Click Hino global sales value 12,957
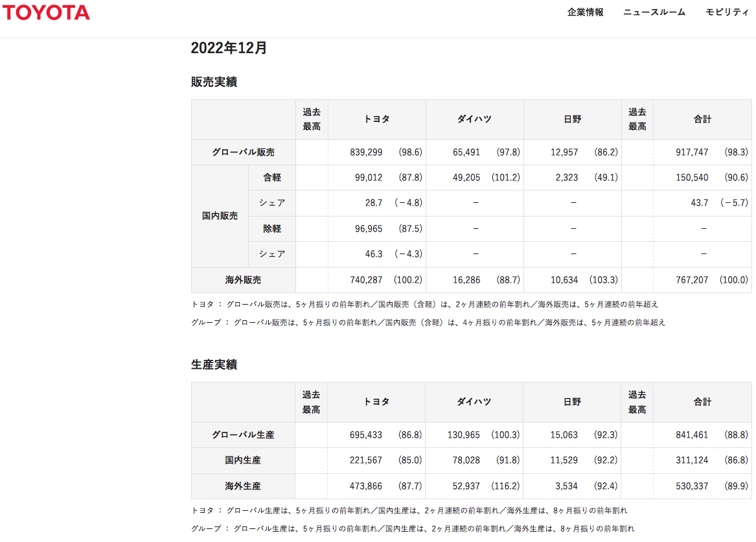This screenshot has height=542, width=756. (564, 152)
